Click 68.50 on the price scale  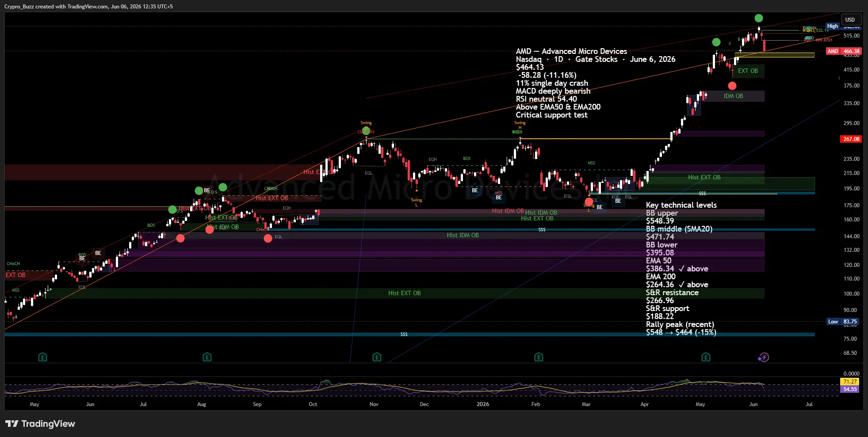(x=851, y=353)
